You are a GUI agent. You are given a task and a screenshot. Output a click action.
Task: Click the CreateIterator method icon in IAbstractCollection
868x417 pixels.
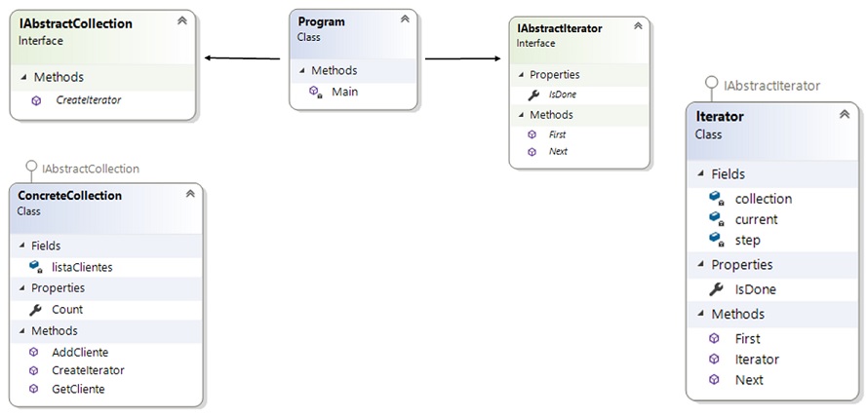point(36,100)
